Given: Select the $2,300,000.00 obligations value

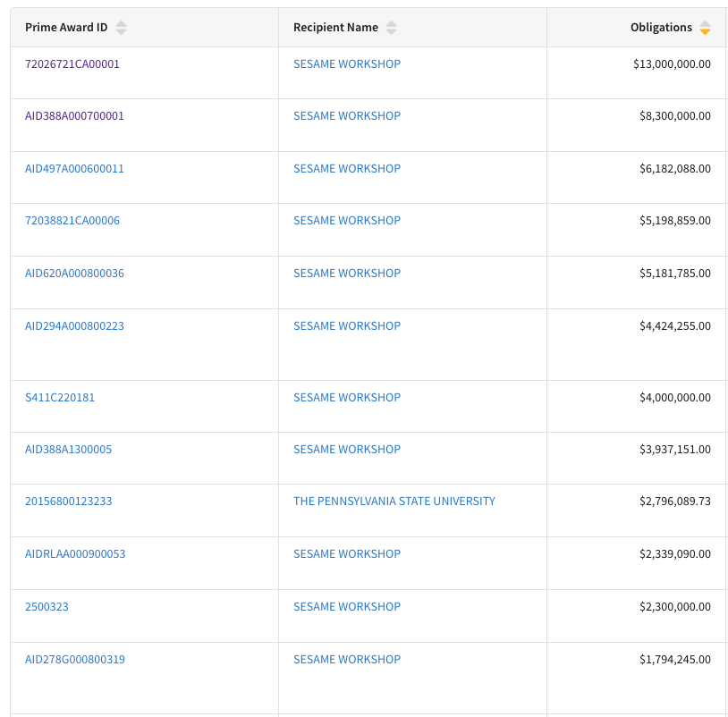Looking at the screenshot, I should coord(675,607).
